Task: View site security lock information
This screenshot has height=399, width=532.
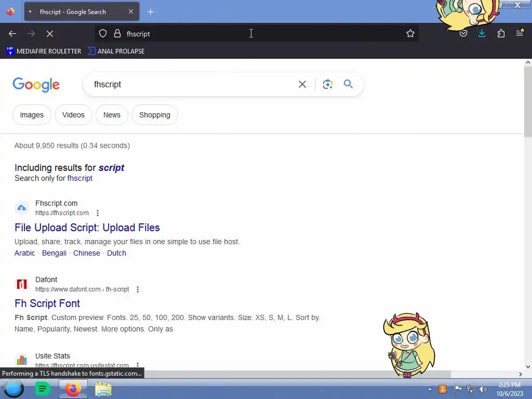Action: click(117, 34)
